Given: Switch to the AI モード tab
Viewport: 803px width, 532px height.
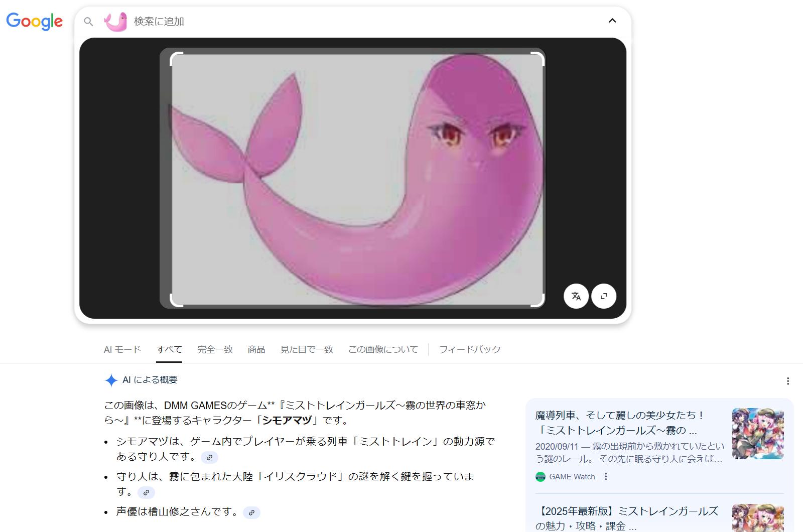Looking at the screenshot, I should pyautogui.click(x=122, y=349).
